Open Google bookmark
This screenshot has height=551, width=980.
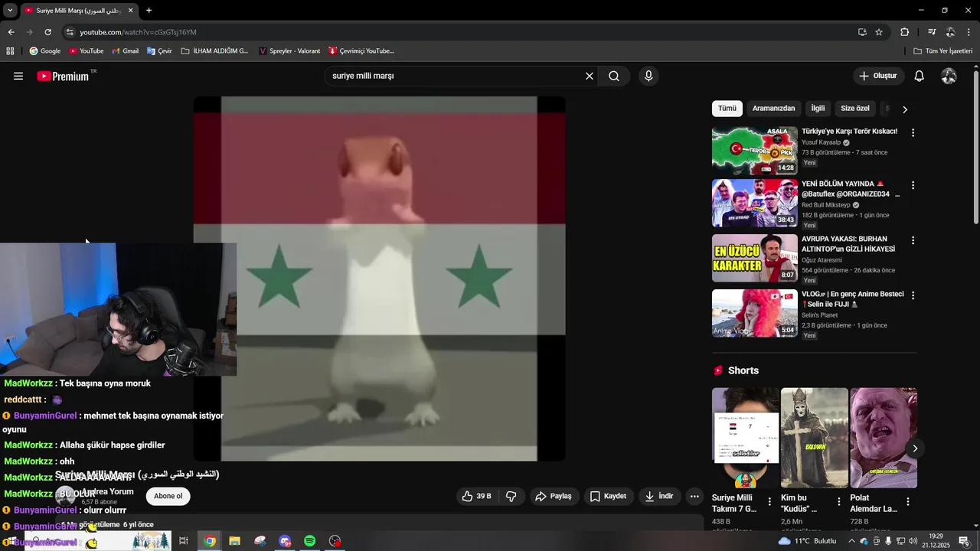click(44, 51)
